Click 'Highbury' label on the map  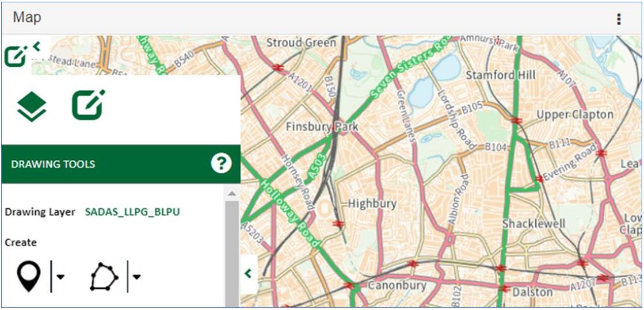coord(372,204)
